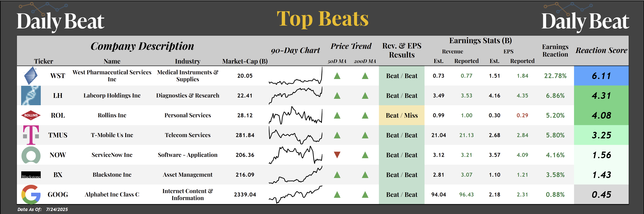Click the yellow Beat / Miss cell
Image resolution: width=644 pixels, height=214 pixels.
[x=401, y=115]
